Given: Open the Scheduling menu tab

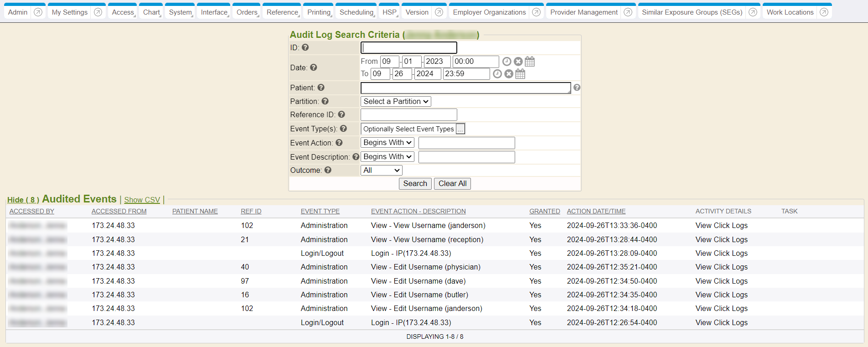Looking at the screenshot, I should [x=356, y=12].
